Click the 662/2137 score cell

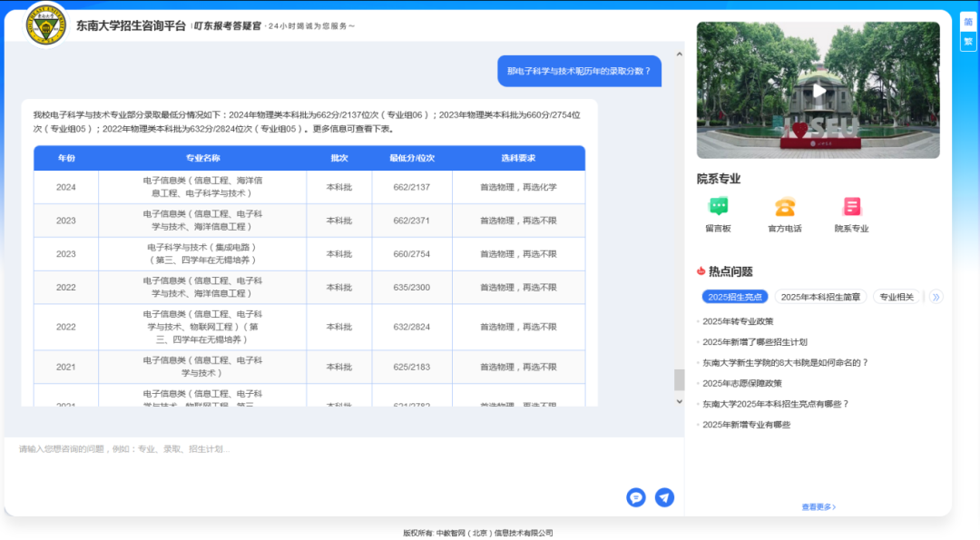[412, 187]
